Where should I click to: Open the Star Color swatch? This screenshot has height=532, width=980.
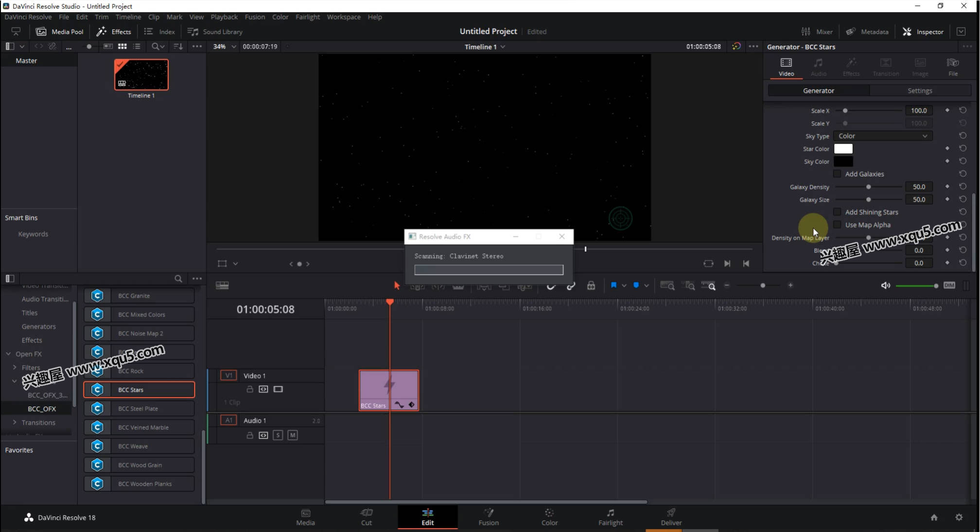[x=843, y=149]
